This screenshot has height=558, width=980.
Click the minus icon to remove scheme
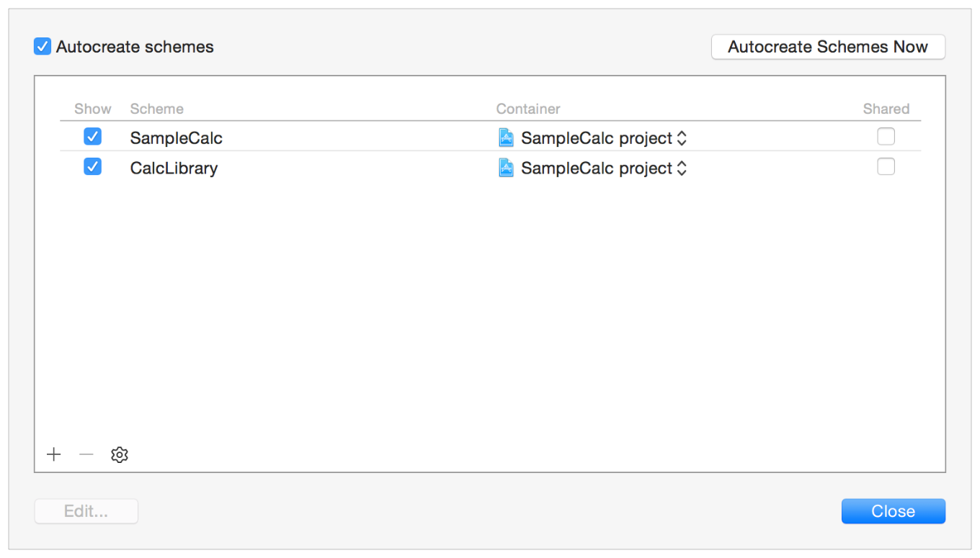click(86, 454)
